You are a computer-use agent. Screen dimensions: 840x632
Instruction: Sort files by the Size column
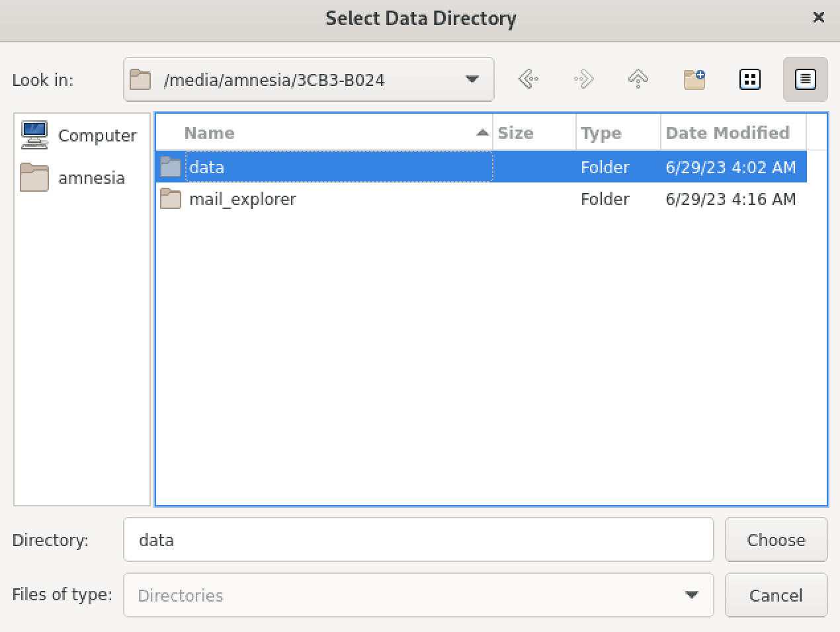tap(517, 132)
